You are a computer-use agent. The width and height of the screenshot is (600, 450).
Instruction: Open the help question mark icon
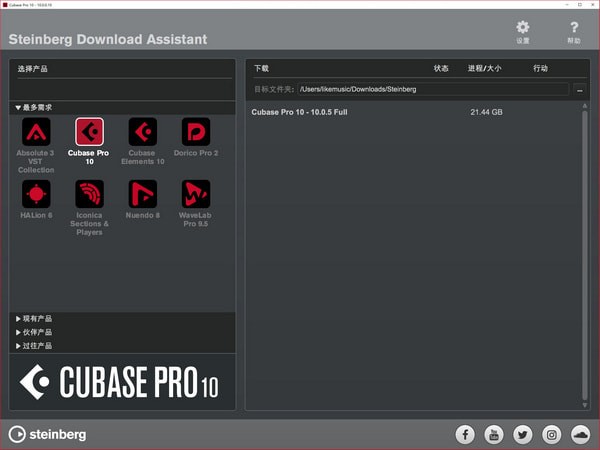pos(573,28)
